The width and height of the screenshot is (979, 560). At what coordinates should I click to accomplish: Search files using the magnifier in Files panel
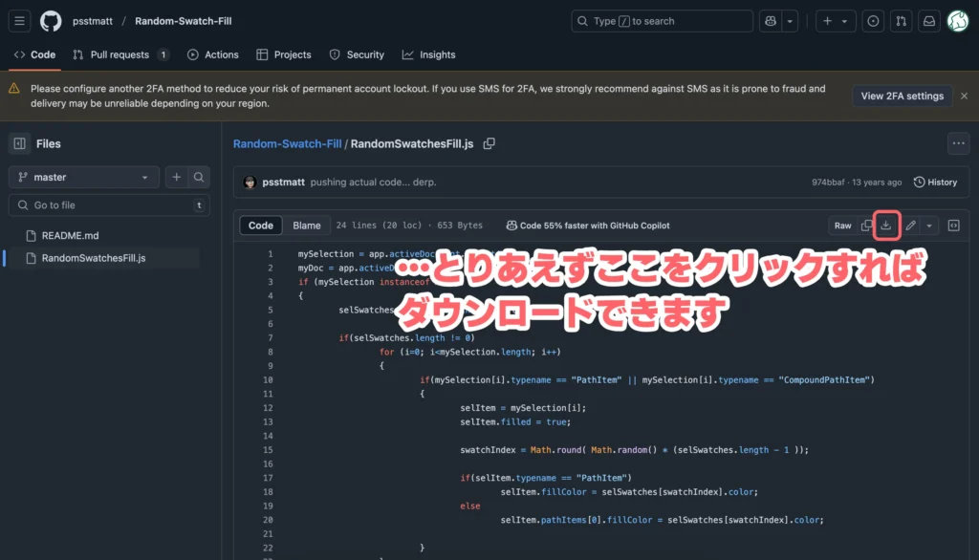coord(197,177)
